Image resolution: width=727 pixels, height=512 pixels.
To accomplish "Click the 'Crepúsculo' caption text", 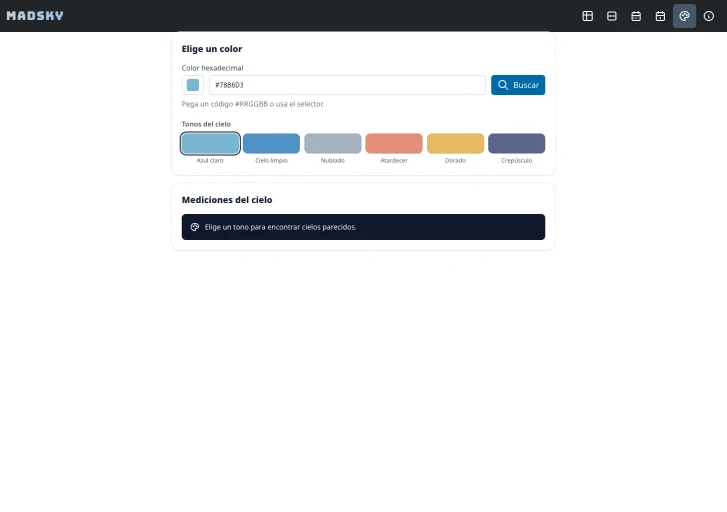I will (x=517, y=160).
